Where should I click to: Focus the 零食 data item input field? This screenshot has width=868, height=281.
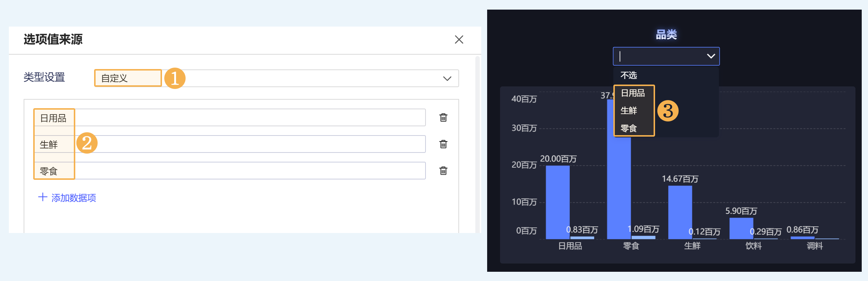(x=230, y=171)
